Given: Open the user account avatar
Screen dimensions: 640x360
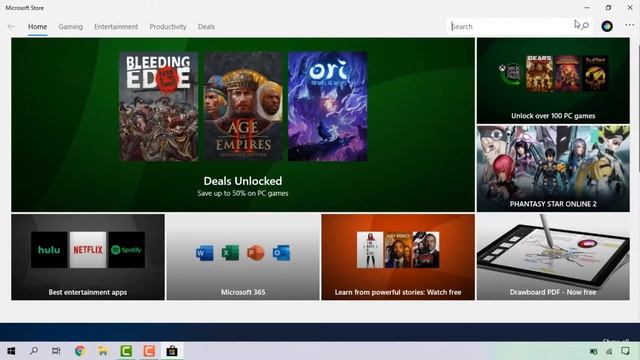Looking at the screenshot, I should 607,26.
